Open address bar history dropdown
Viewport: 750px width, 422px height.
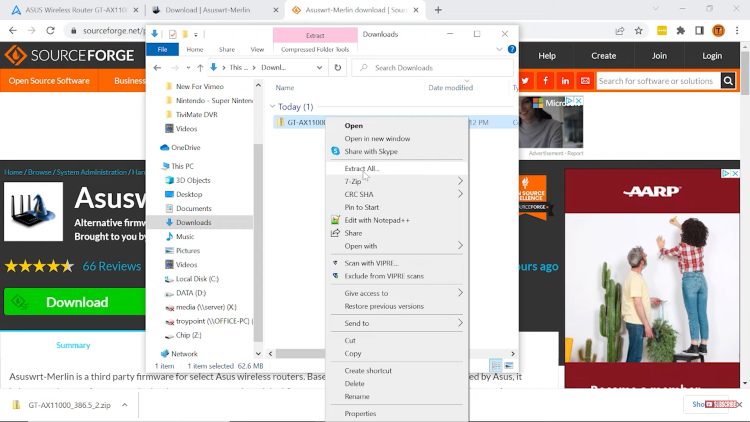[x=320, y=68]
